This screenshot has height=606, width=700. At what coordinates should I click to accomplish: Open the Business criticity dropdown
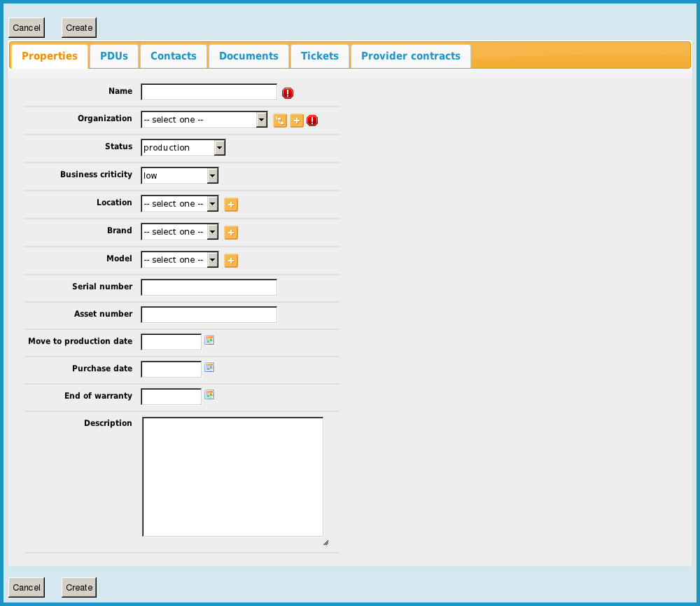179,176
